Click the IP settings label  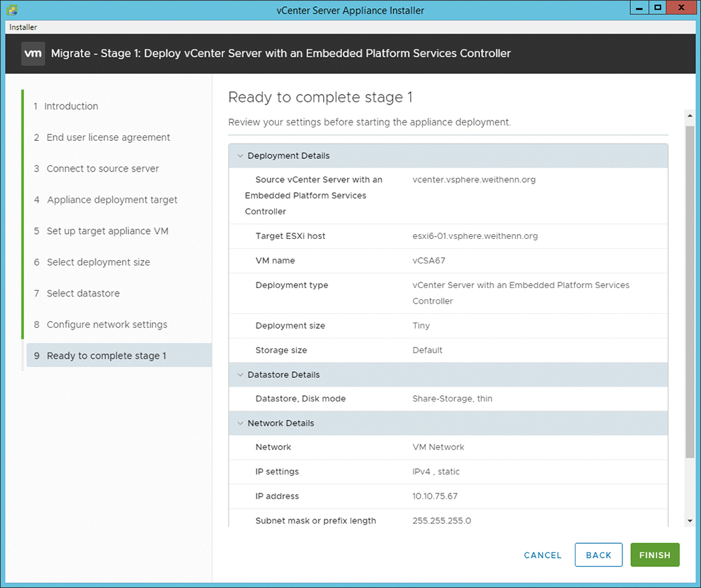point(277,472)
